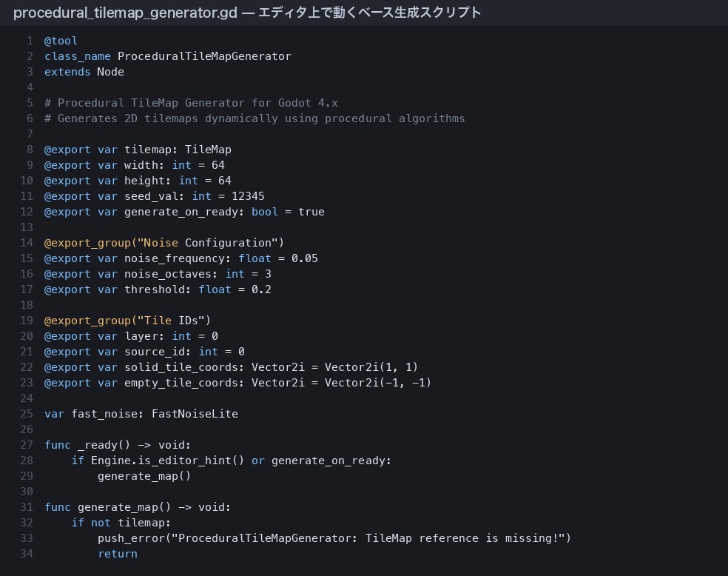Click the 'layer: int = 0' line
The image size is (728, 576).
(132, 336)
